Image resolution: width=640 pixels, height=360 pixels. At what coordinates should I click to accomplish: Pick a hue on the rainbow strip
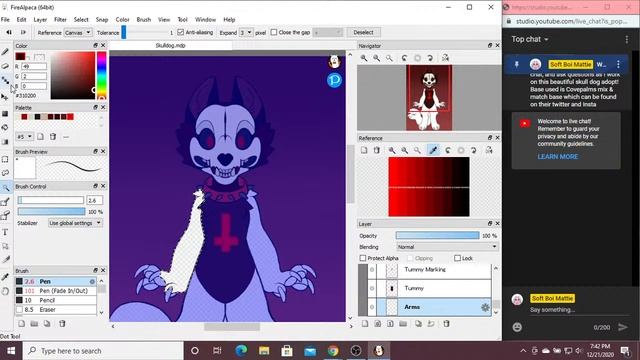[x=102, y=75]
